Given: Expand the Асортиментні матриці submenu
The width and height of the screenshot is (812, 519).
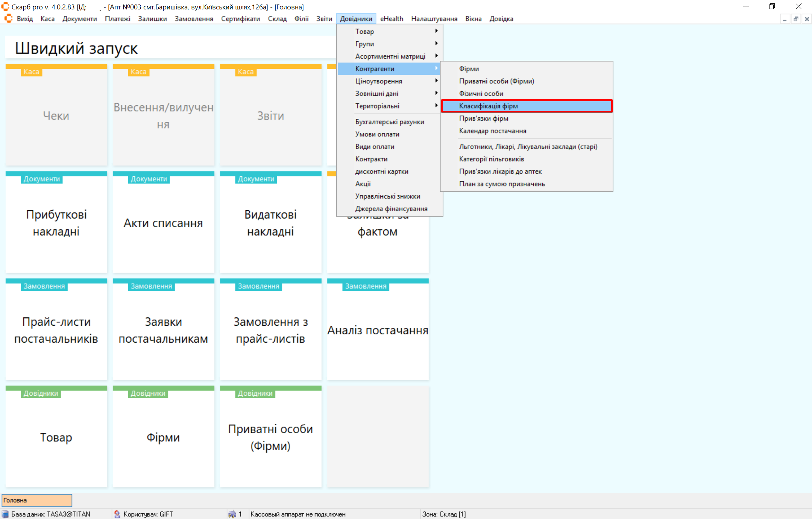Looking at the screenshot, I should 390,56.
